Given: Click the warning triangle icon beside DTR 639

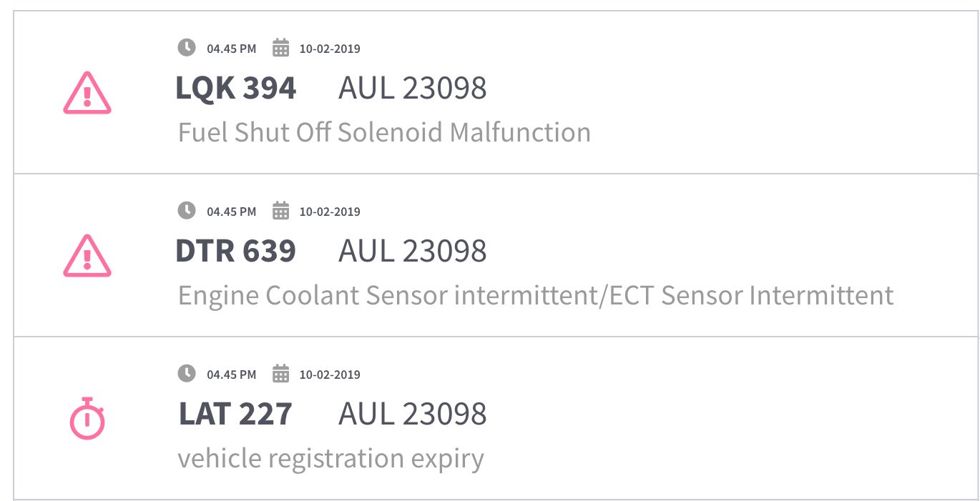Looking at the screenshot, I should point(87,257).
